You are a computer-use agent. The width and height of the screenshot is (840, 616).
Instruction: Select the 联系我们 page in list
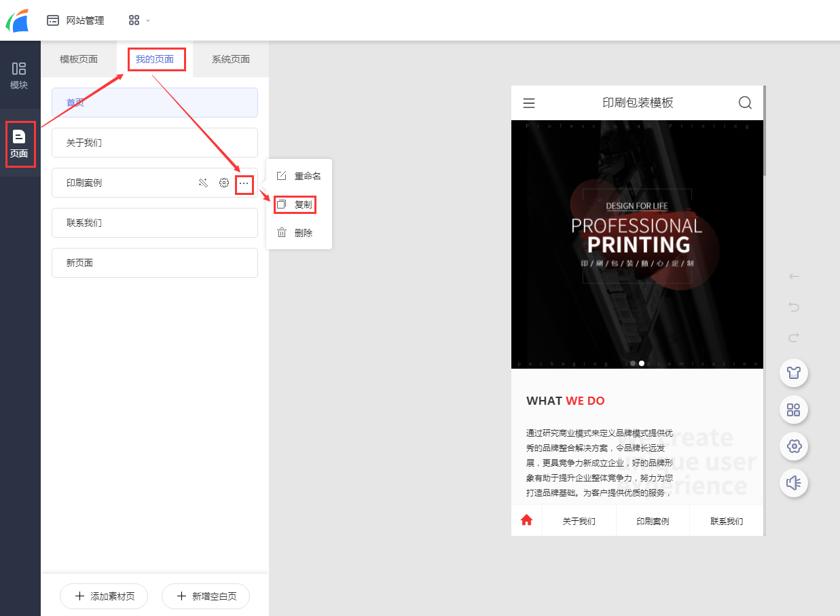pyautogui.click(x=155, y=223)
